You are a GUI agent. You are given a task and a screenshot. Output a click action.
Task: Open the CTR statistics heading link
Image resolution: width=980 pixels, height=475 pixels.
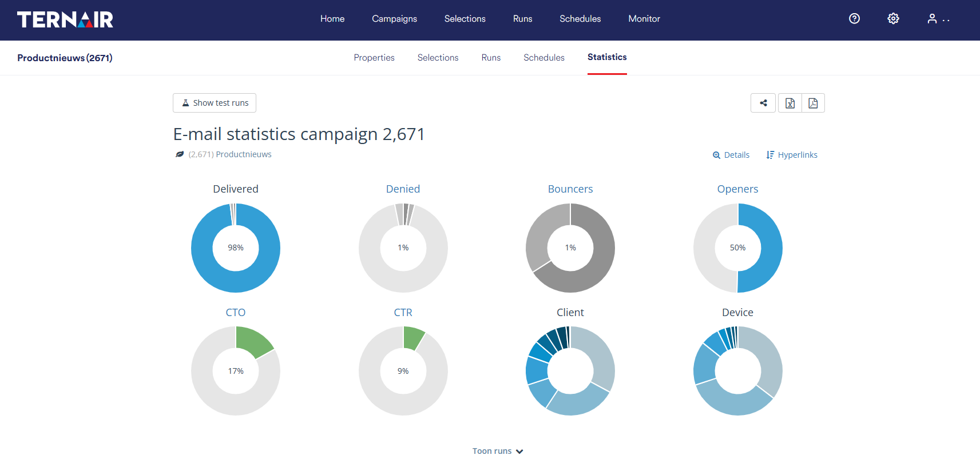click(x=403, y=313)
